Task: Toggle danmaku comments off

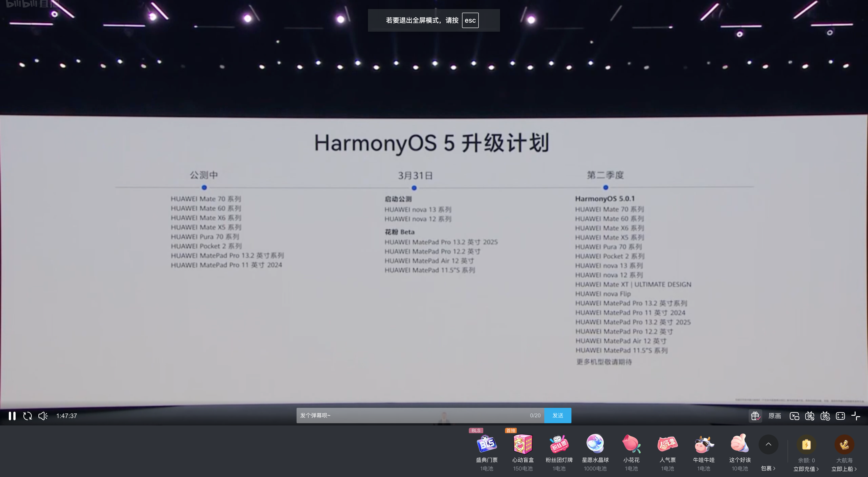Action: [x=810, y=416]
